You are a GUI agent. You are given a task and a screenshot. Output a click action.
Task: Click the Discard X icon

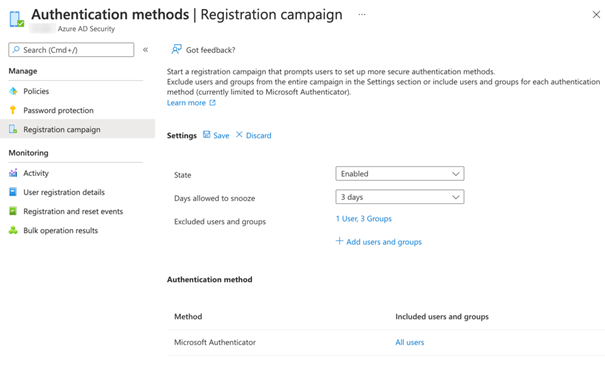pyautogui.click(x=239, y=135)
